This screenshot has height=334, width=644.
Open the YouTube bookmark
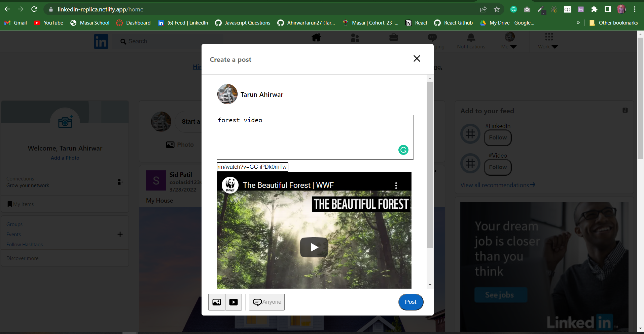49,23
